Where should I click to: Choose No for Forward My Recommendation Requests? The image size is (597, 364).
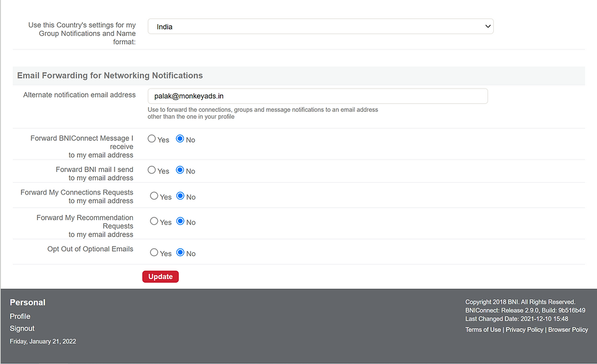tap(181, 222)
